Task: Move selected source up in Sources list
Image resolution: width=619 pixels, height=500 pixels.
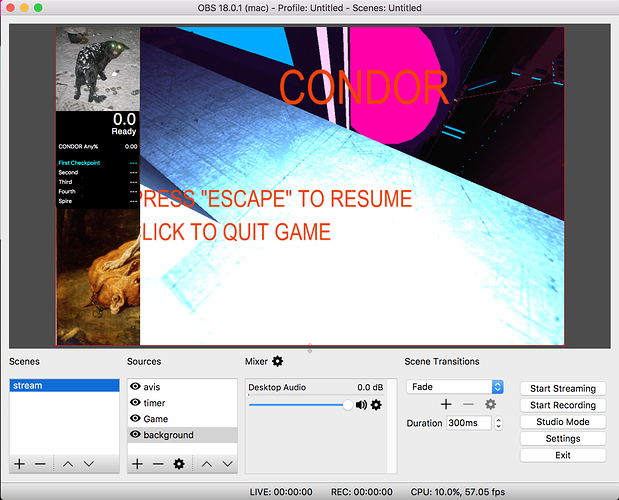Action: [206, 464]
